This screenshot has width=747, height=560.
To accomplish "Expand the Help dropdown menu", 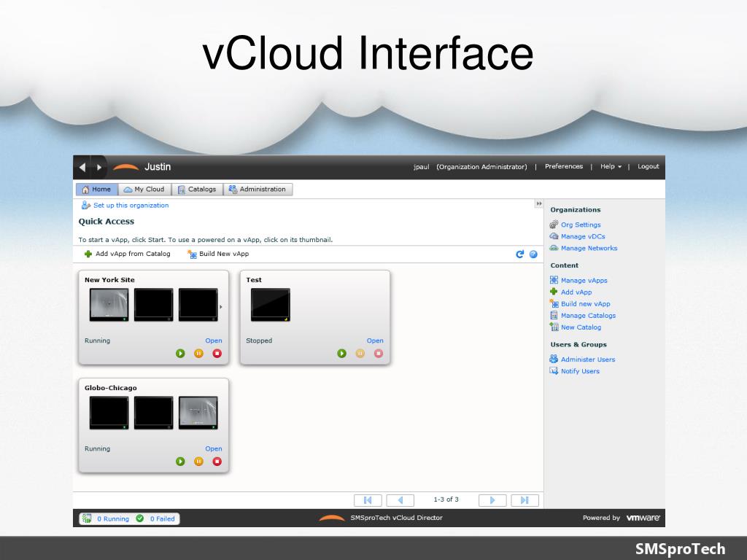I will tap(611, 166).
